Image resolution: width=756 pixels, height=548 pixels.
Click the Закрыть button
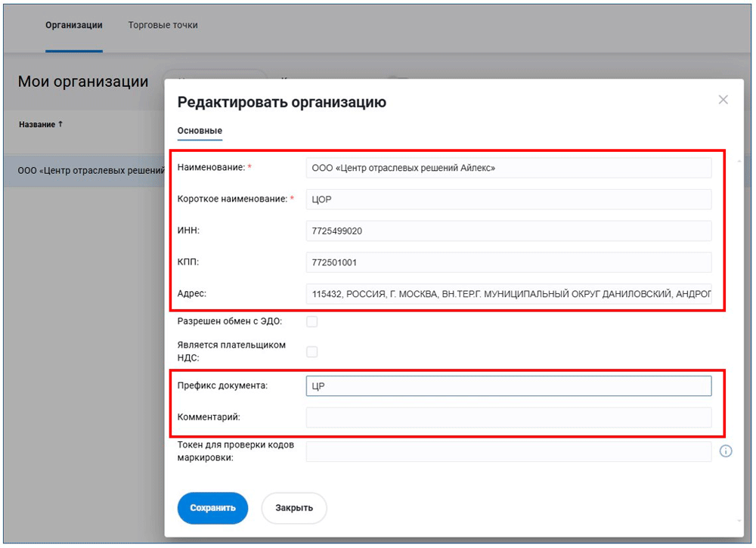coord(294,508)
